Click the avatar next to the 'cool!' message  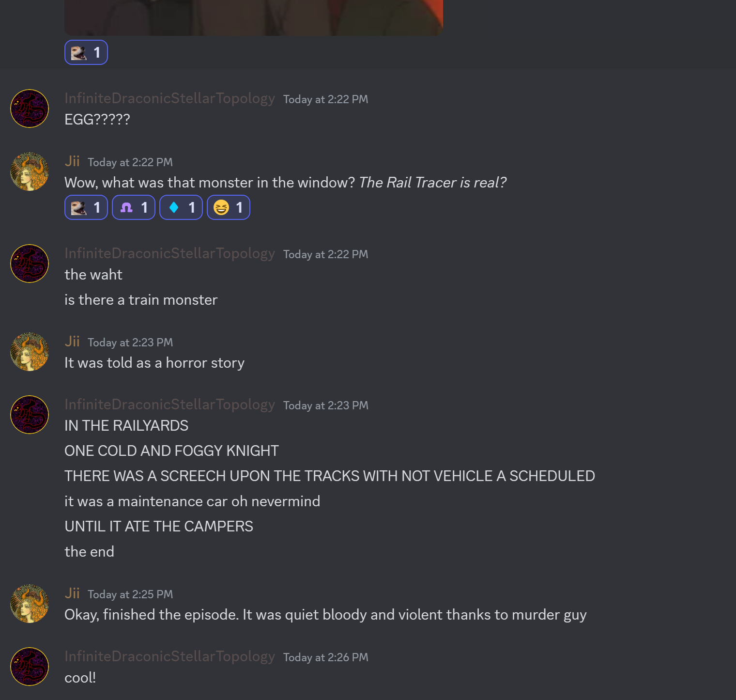[30, 667]
